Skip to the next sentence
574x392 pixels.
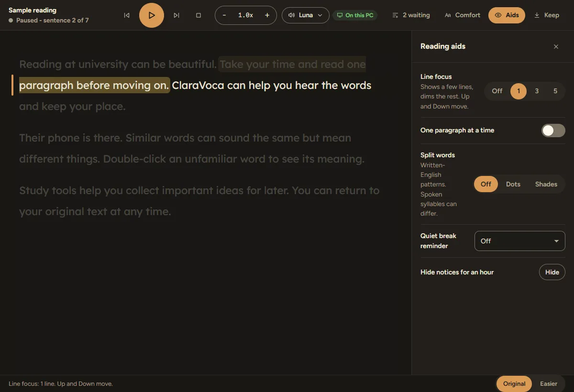[x=177, y=15]
